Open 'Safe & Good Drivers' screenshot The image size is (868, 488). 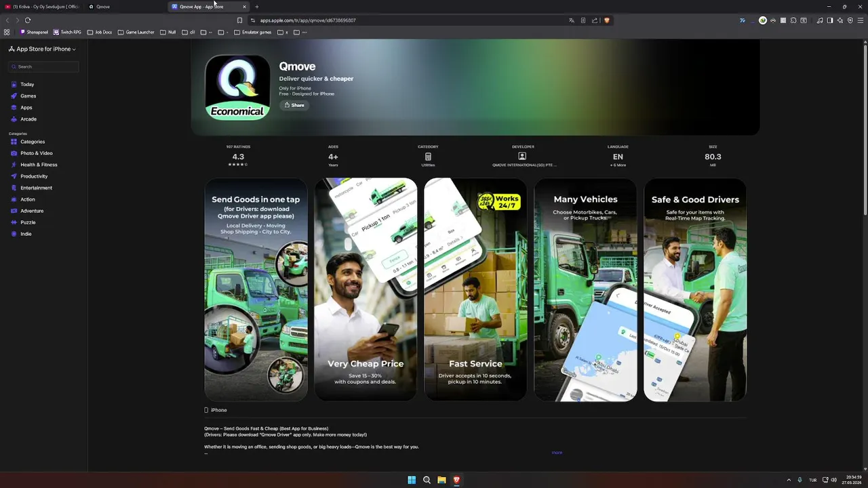(695, 289)
